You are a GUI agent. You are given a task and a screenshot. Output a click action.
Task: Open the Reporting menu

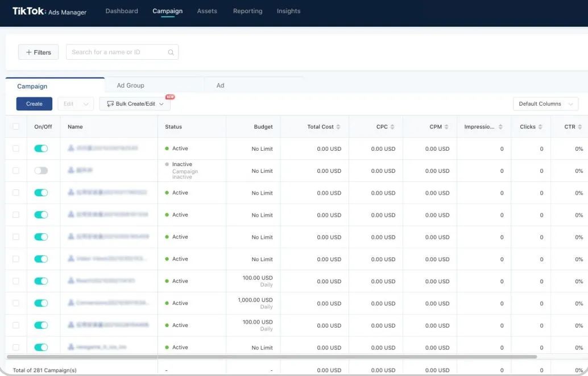tap(247, 11)
